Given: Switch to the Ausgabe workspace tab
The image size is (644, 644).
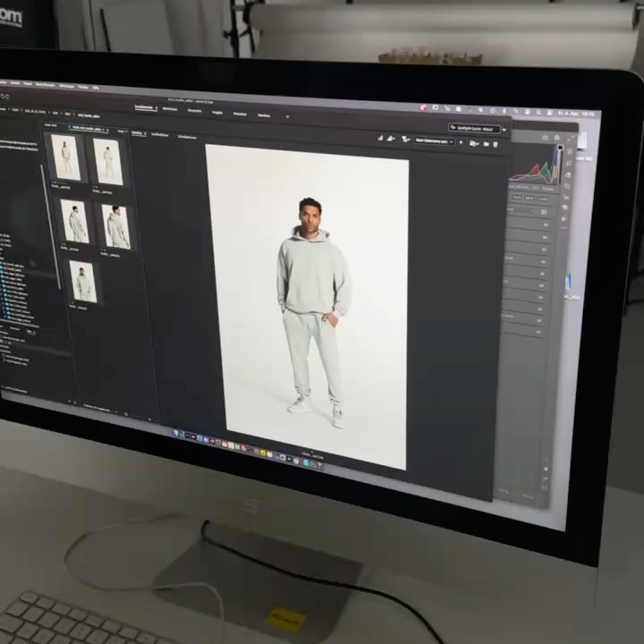Looking at the screenshot, I should 217,113.
